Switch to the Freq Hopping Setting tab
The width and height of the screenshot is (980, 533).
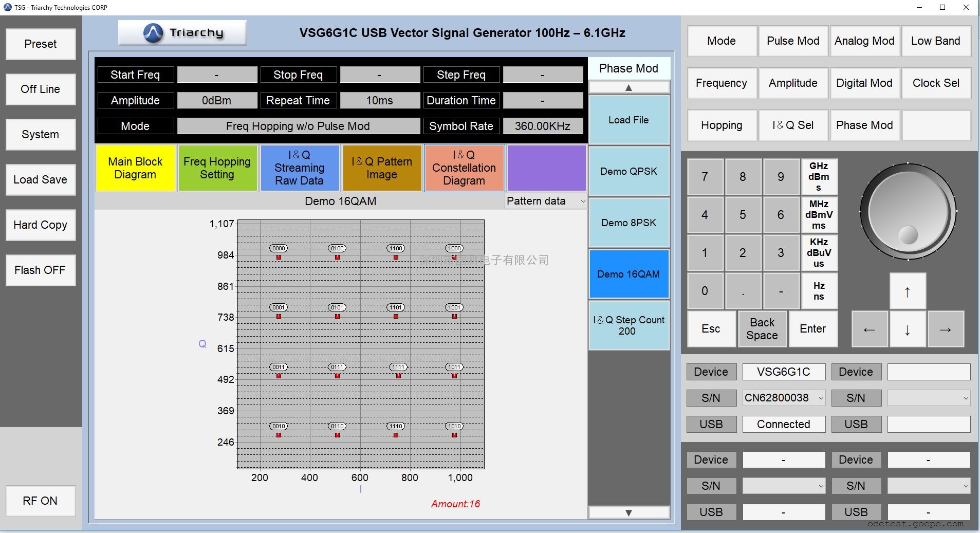coord(217,168)
